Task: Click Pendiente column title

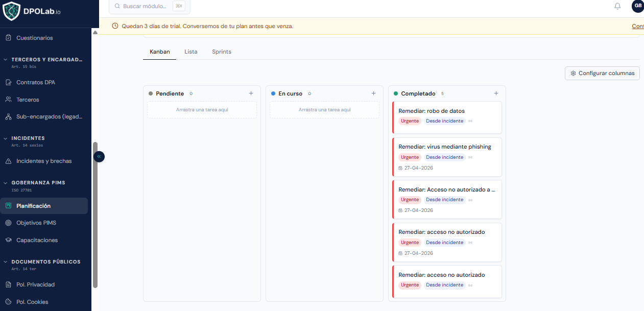Action: (x=170, y=93)
